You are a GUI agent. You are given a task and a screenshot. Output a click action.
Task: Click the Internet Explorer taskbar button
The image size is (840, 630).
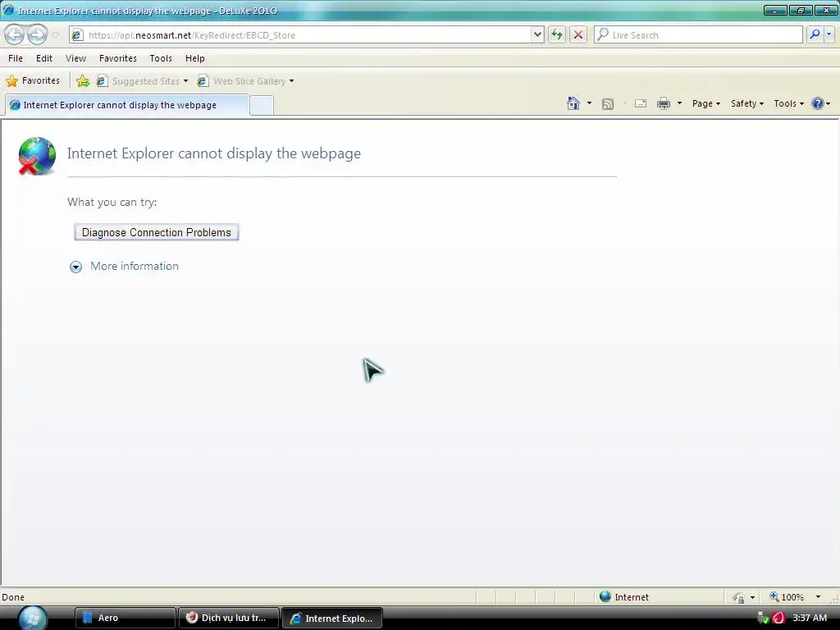click(332, 619)
